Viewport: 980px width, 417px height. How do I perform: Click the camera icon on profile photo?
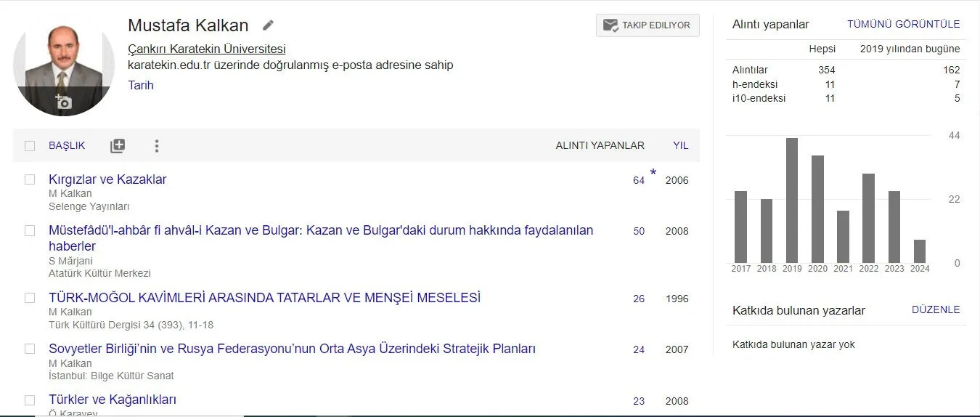click(x=64, y=102)
